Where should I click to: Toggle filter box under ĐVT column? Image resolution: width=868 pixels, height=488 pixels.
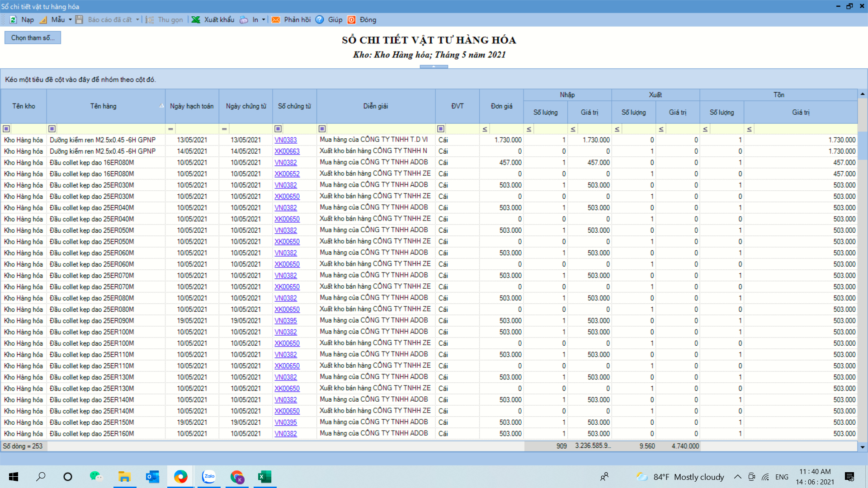441,129
